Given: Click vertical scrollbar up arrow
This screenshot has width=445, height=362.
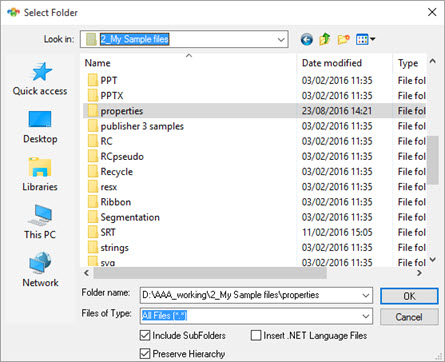Looking at the screenshot, I should point(433,61).
